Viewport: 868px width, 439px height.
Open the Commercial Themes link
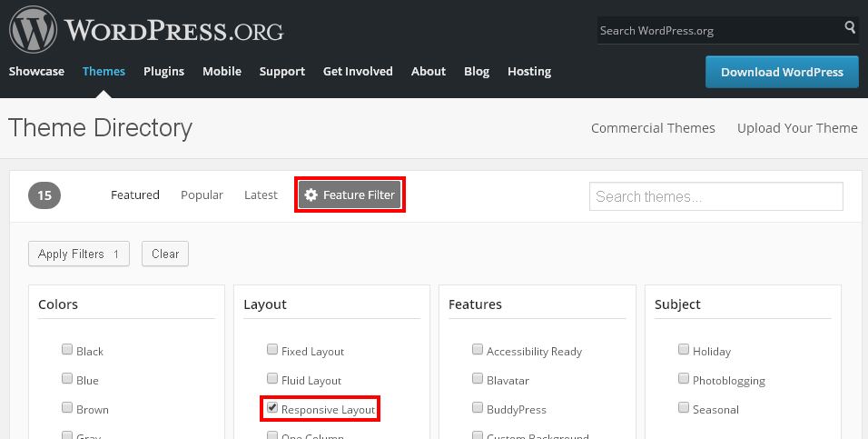point(653,128)
